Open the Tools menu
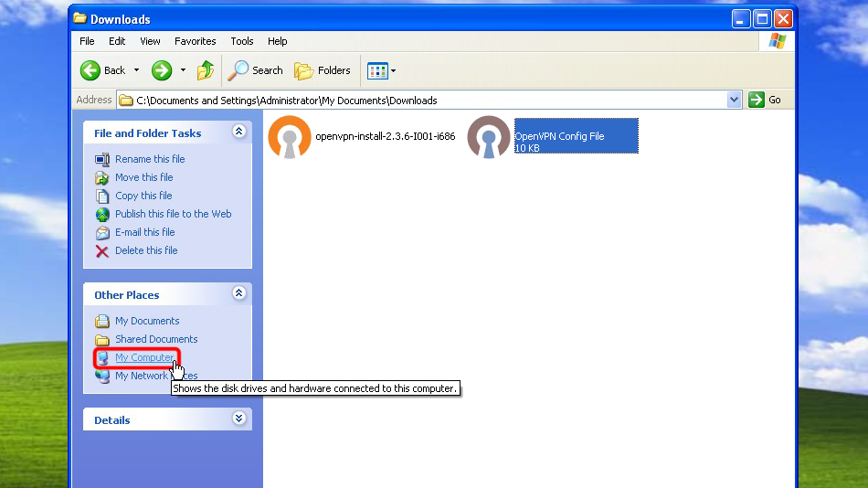The image size is (868, 488). 242,41
